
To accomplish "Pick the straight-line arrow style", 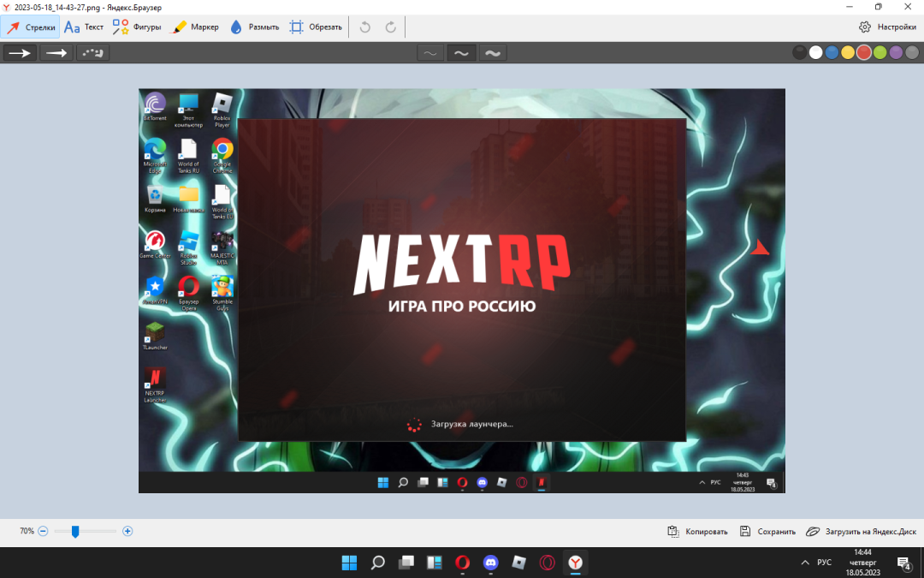I will click(x=20, y=53).
